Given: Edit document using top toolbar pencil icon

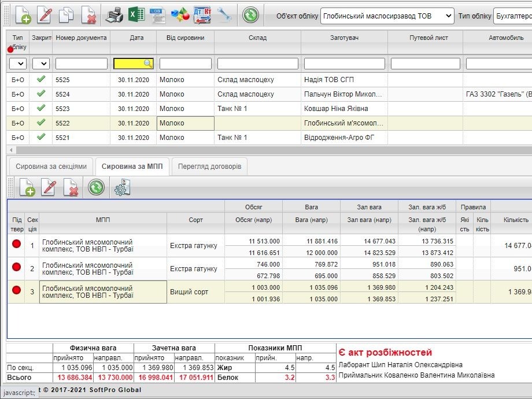Looking at the screenshot, I should [x=45, y=15].
